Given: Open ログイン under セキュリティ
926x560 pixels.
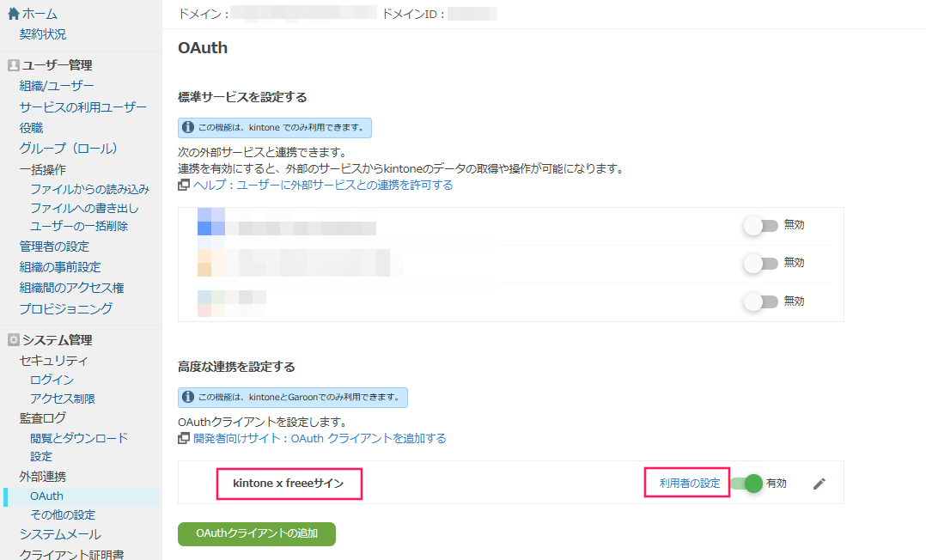Looking at the screenshot, I should click(52, 380).
